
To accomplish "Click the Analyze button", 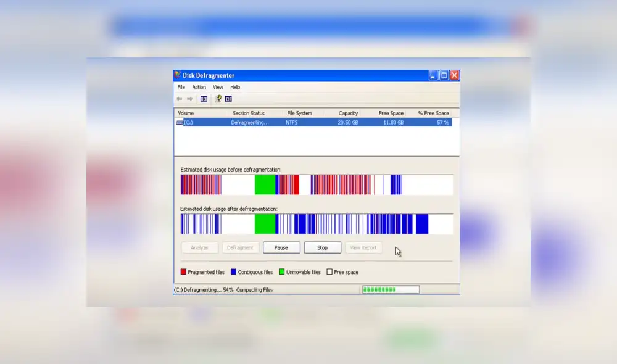I will 199,247.
